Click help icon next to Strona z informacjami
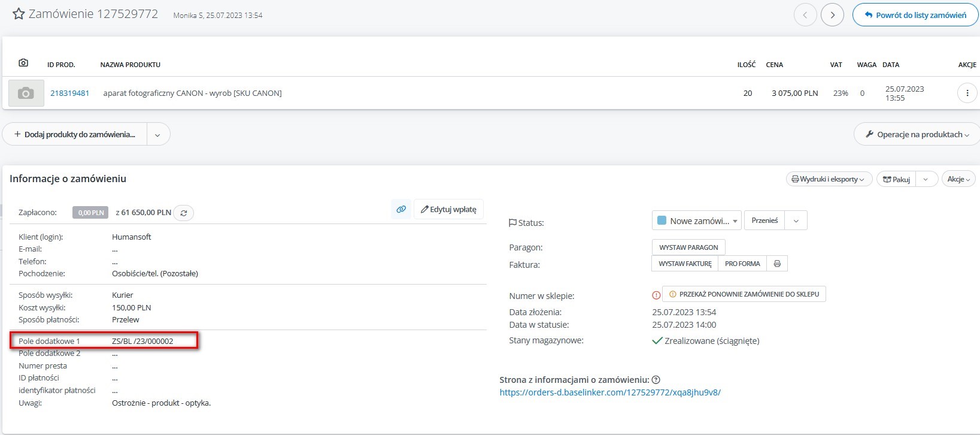 [x=656, y=380]
